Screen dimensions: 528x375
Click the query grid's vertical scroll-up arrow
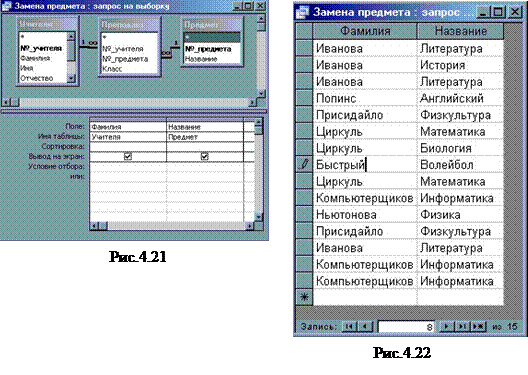pyautogui.click(x=259, y=122)
